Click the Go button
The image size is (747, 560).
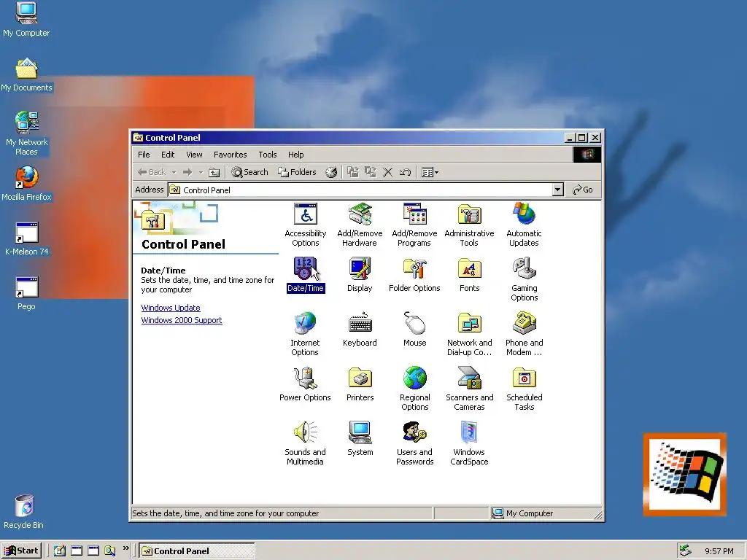point(583,190)
